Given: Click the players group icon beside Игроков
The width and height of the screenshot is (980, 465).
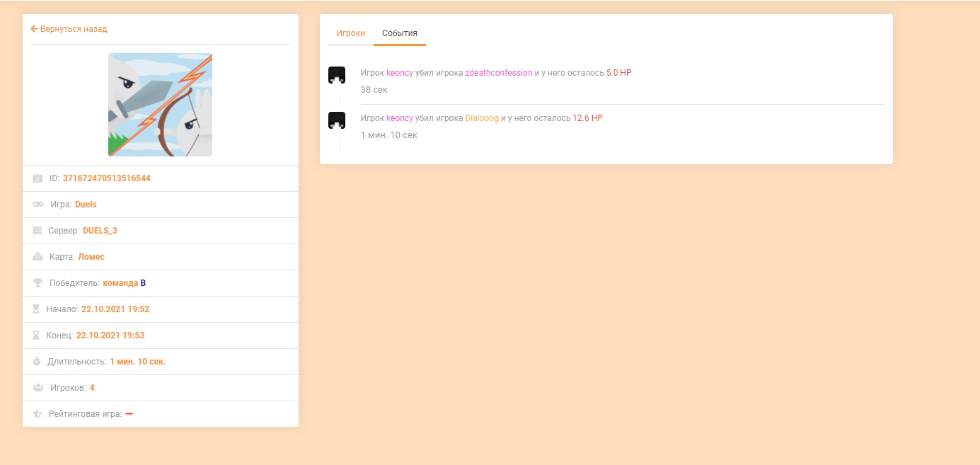Looking at the screenshot, I should point(38,388).
